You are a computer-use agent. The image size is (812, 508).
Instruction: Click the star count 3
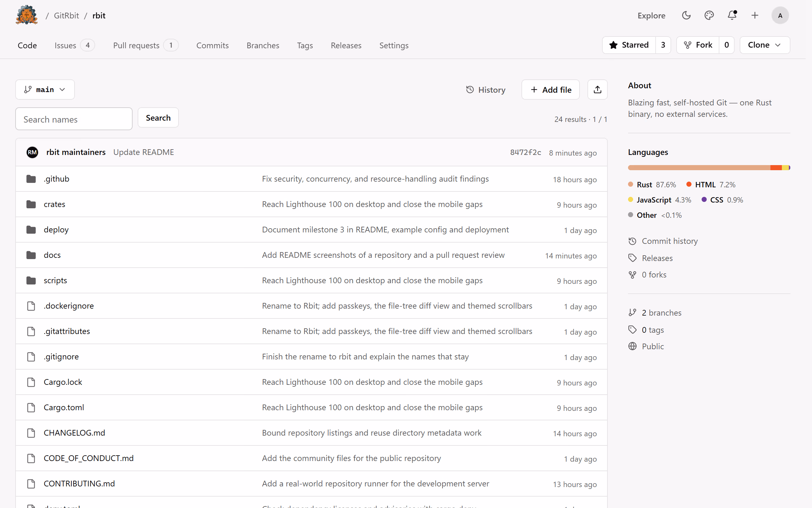click(x=663, y=45)
